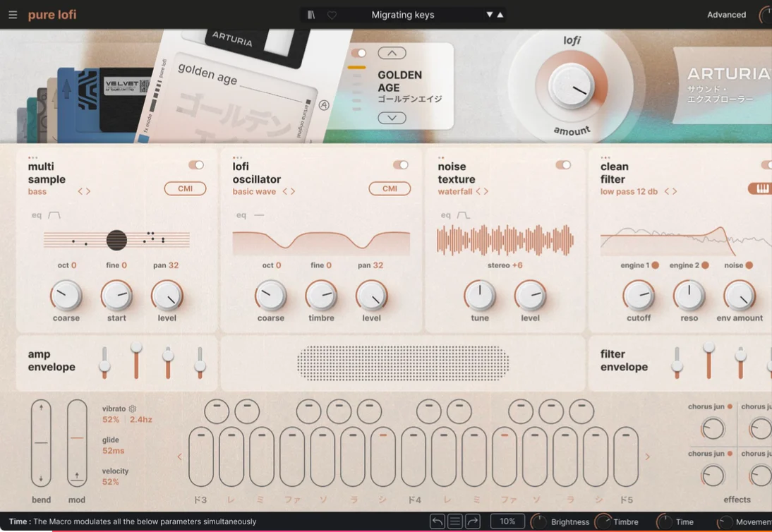Click the multi sample ball visualizer
Screen dimensions: 772x532
pos(116,240)
